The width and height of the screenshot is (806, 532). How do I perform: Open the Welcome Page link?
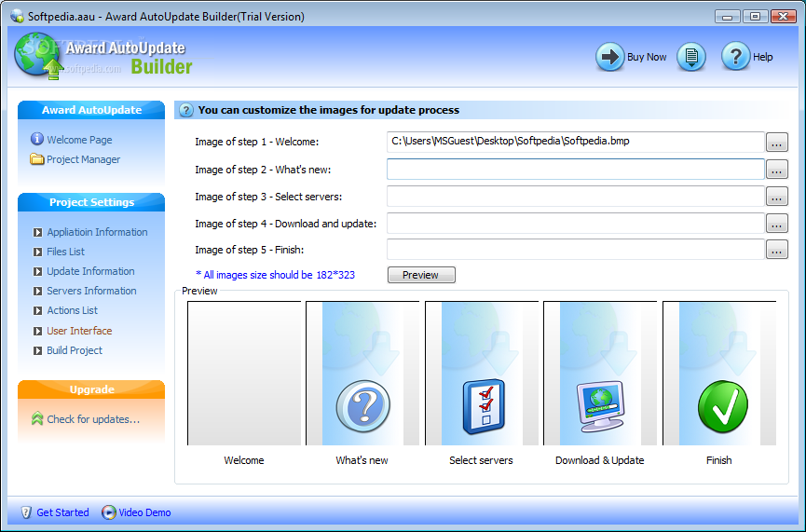(80, 140)
